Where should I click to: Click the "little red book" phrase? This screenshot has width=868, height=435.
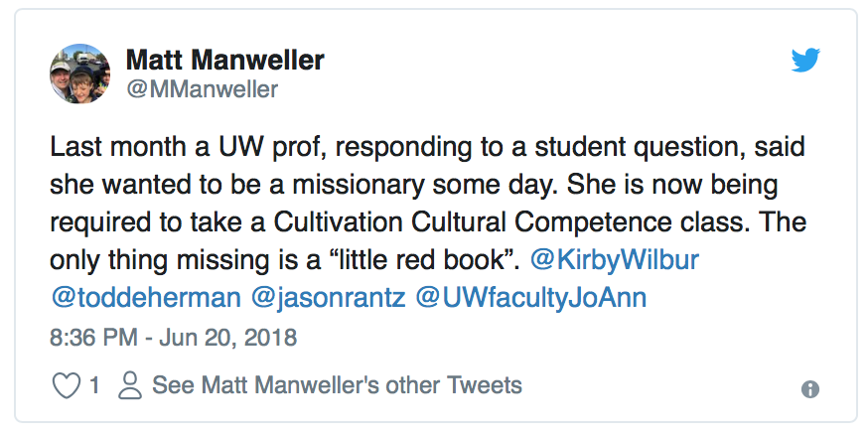coord(424,260)
